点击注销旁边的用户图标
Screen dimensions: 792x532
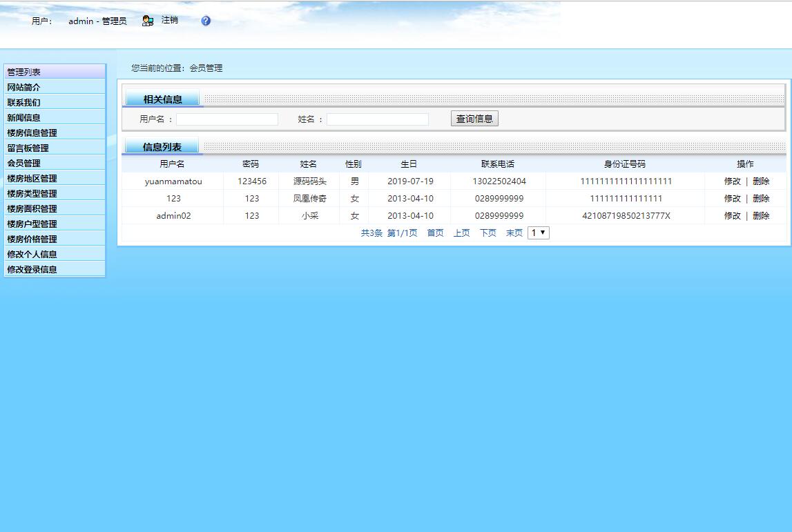147,20
